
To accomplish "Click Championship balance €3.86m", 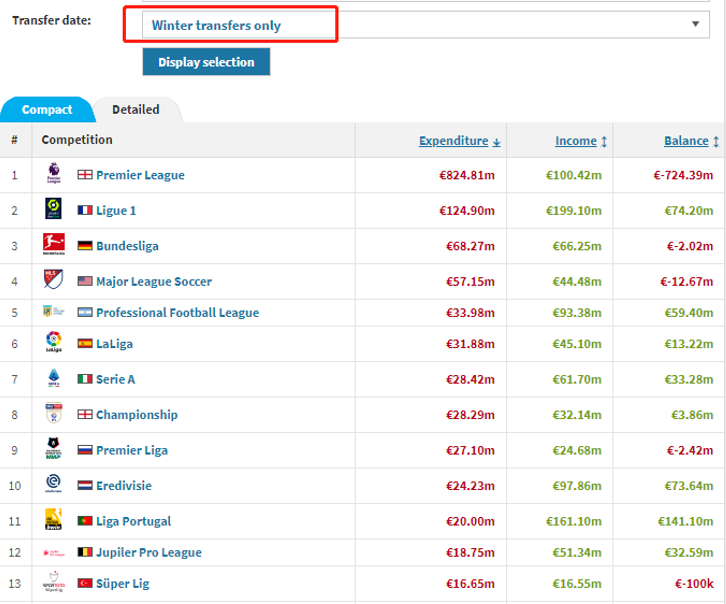I will [692, 415].
